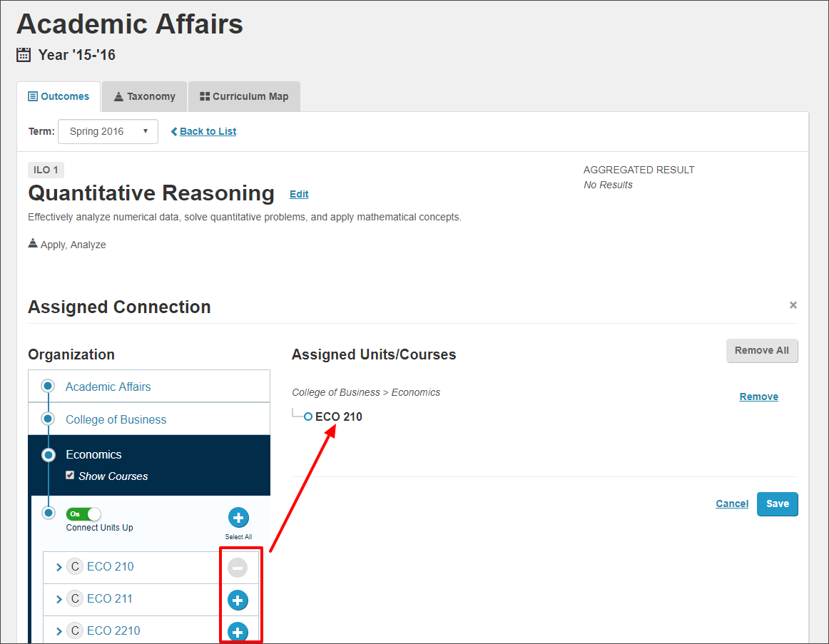Viewport: 829px width, 644px height.
Task: Switch to the Taxonomy tab
Action: (x=144, y=97)
